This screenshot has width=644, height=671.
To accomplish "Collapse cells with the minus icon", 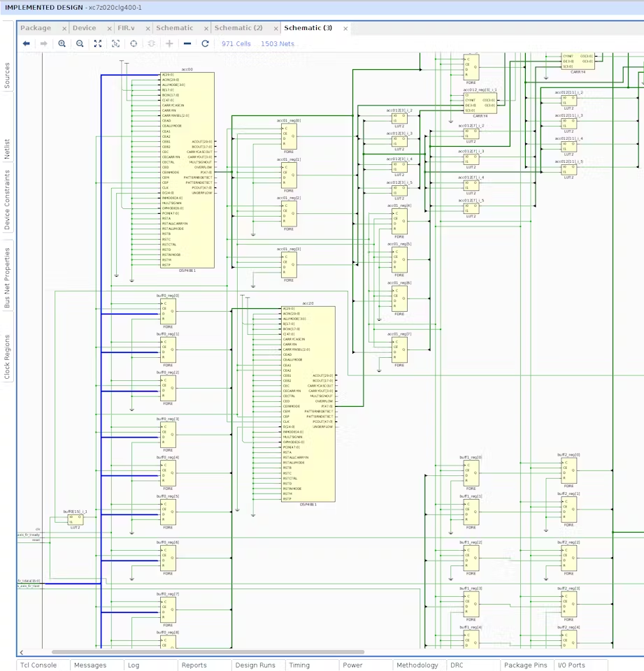I will click(x=187, y=43).
